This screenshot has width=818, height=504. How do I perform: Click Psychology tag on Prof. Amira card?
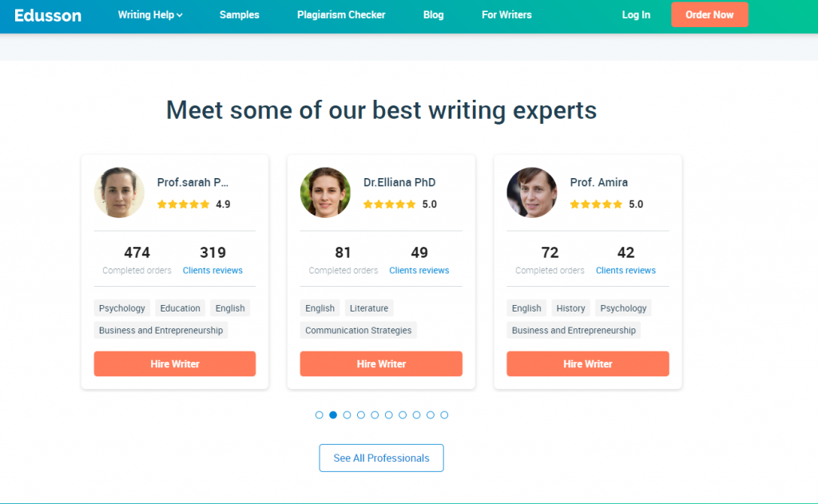click(623, 308)
